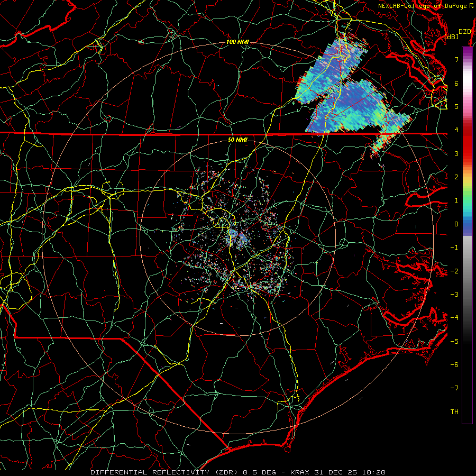Click legend value 7 on the scale
Screen dimensions: 476x476
456,59
